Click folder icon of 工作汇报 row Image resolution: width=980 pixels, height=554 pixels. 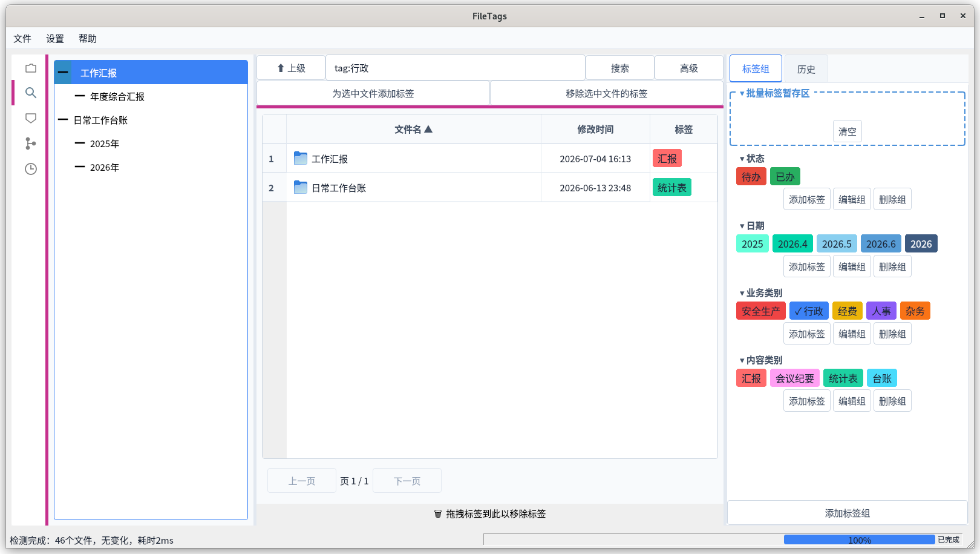(301, 159)
